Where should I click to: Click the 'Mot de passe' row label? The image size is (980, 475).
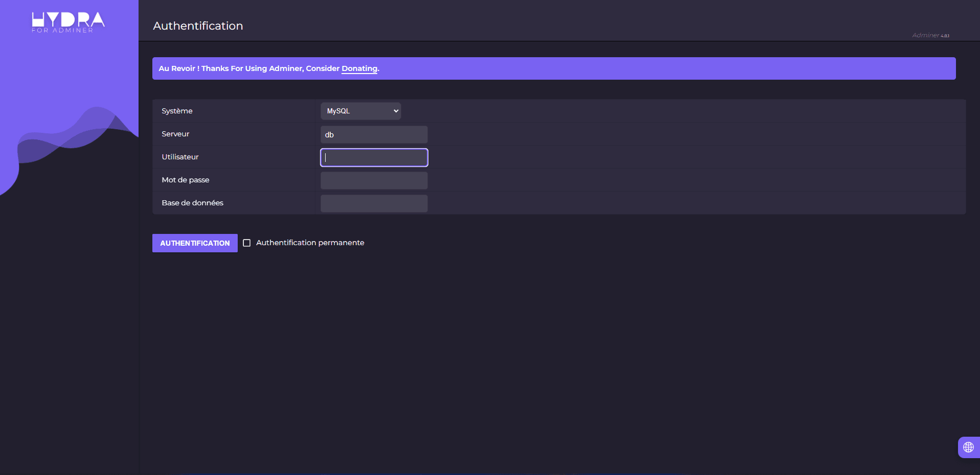[185, 180]
